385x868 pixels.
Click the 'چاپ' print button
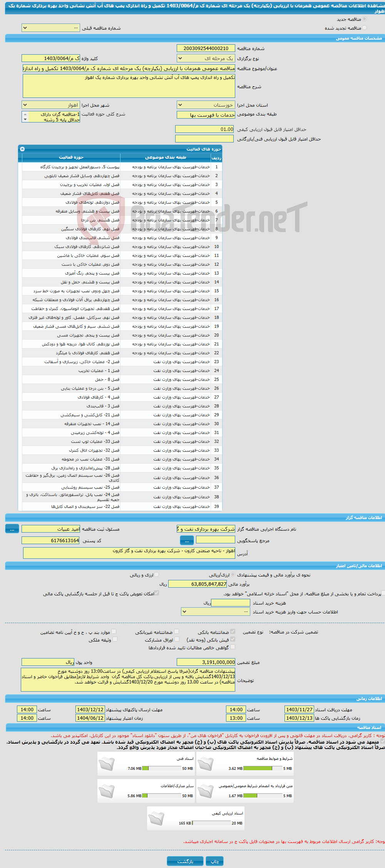[x=215, y=861]
